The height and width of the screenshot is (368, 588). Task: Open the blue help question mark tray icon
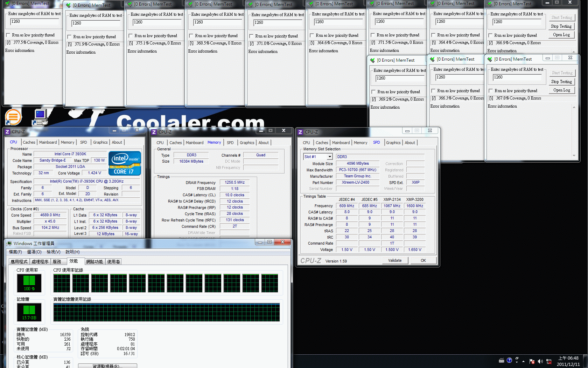(x=509, y=360)
